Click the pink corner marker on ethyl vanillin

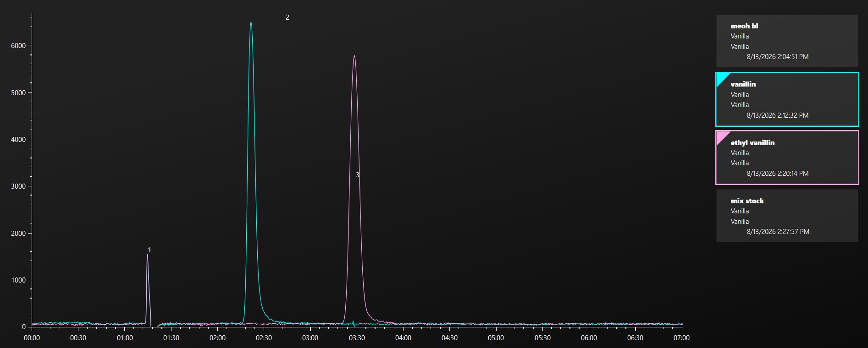721,136
